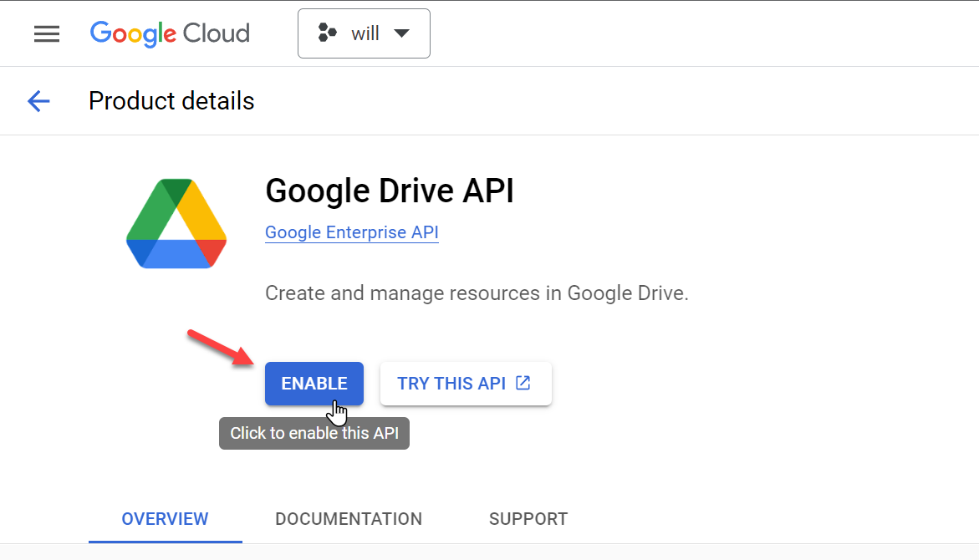
Task: Click the 'Google Drive API' title
Action: click(x=390, y=191)
